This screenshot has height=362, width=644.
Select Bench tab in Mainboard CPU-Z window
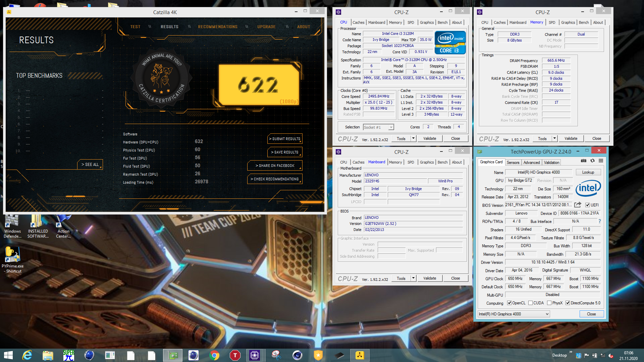[x=442, y=162]
